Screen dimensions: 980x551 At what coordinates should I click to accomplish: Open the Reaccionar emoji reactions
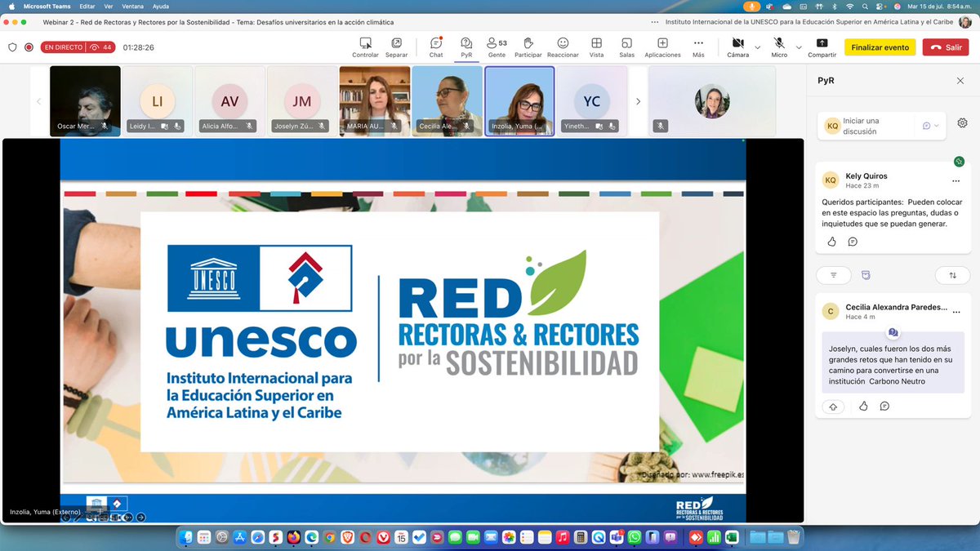coord(563,47)
